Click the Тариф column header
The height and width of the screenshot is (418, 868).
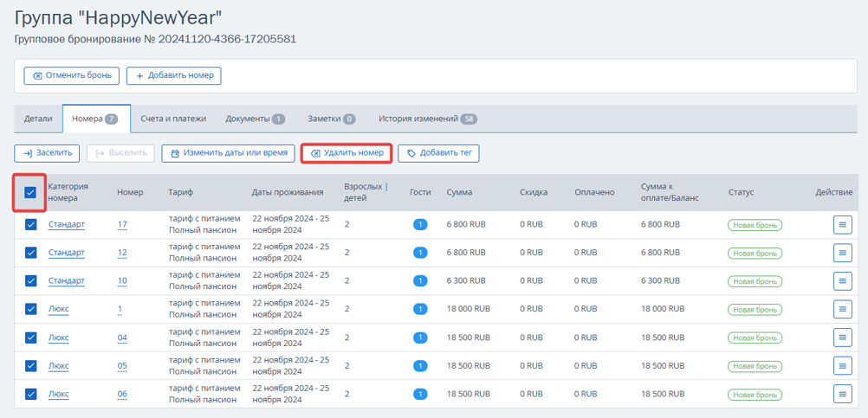(x=180, y=192)
